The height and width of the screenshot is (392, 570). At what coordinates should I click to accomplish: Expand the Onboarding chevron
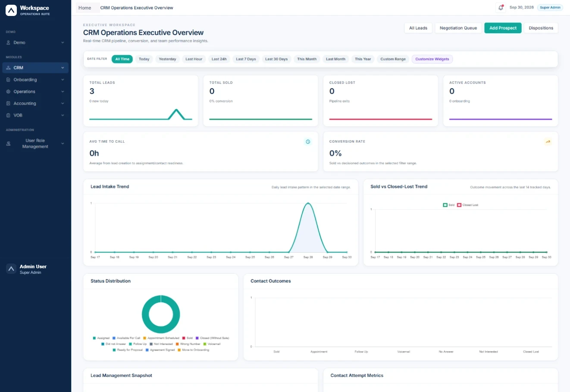coord(63,80)
